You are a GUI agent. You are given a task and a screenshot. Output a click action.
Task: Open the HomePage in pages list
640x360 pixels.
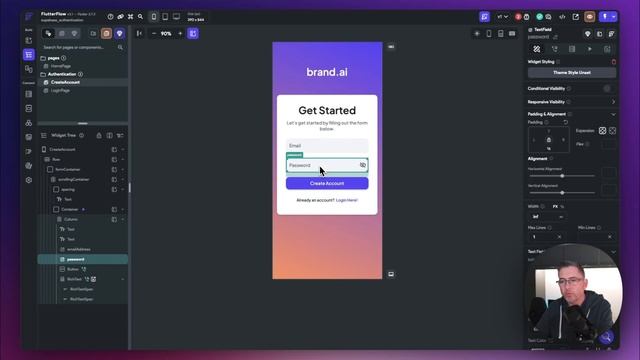(61, 66)
